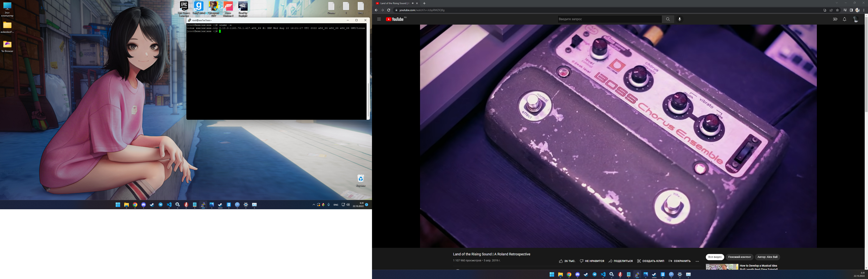
Task: Open PuTTY window system menu icon
Action: [x=189, y=20]
